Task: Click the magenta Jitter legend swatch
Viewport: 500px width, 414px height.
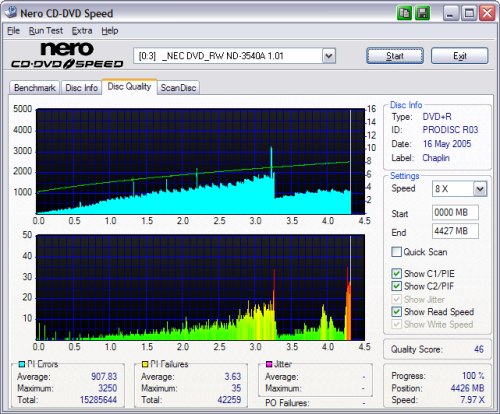Action: (269, 364)
